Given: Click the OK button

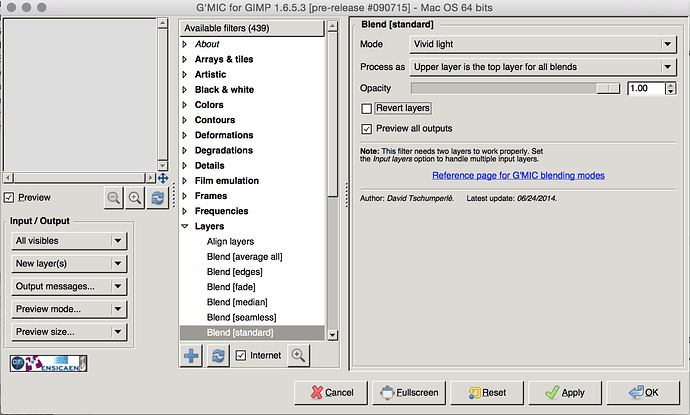Looking at the screenshot, I should coord(643,393).
